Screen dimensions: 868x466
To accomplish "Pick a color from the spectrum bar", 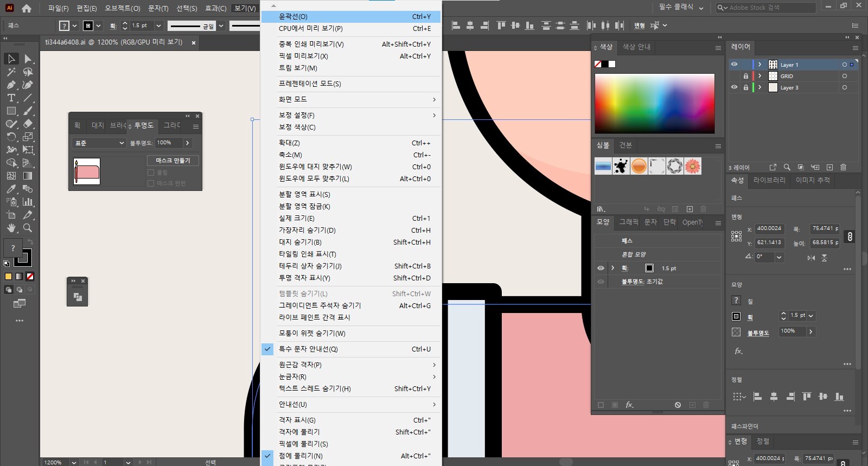I will 654,103.
